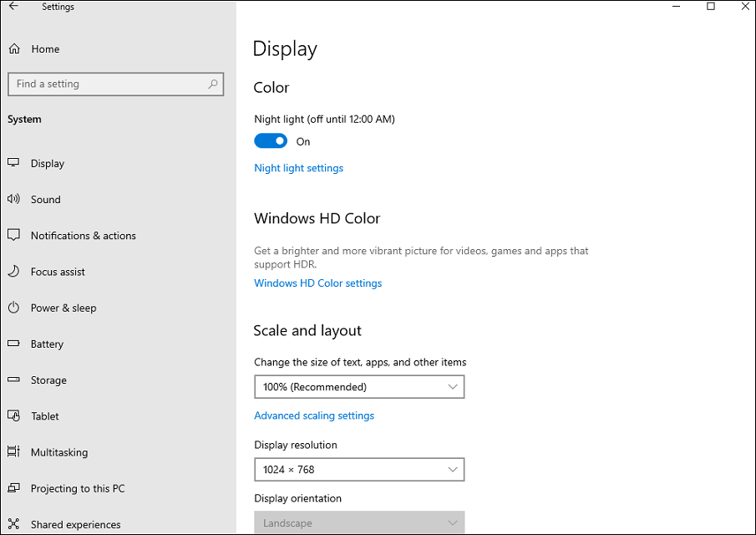Click the Storage drive icon

click(13, 380)
